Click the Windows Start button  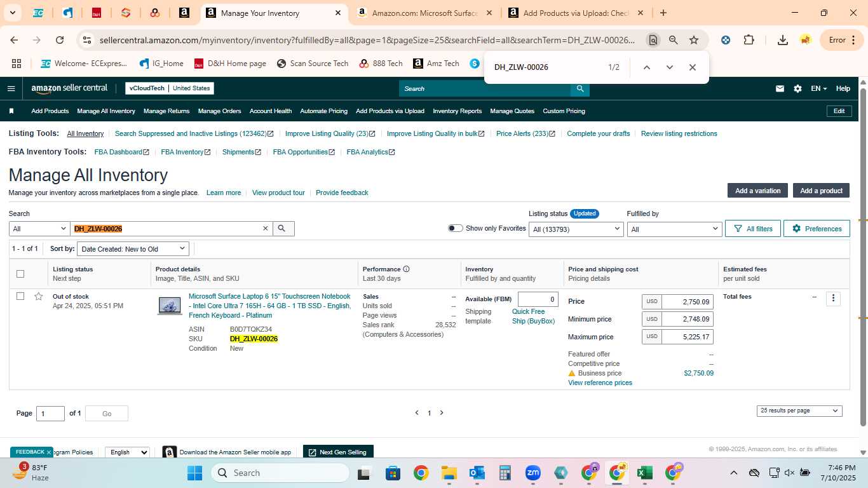tap(194, 473)
